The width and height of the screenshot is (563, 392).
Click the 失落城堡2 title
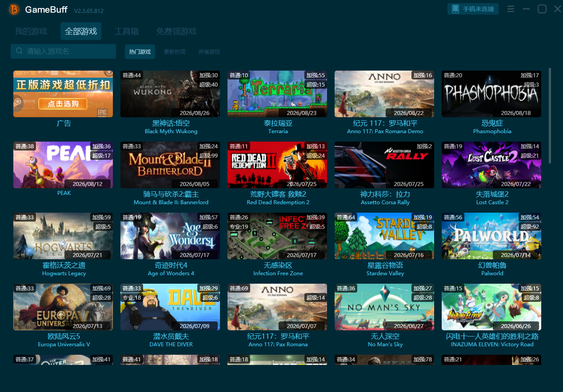(x=492, y=194)
